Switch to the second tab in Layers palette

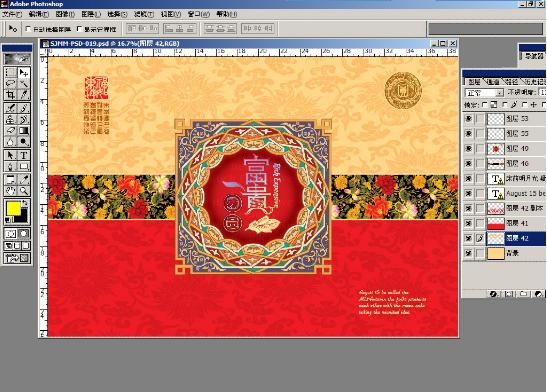point(493,82)
